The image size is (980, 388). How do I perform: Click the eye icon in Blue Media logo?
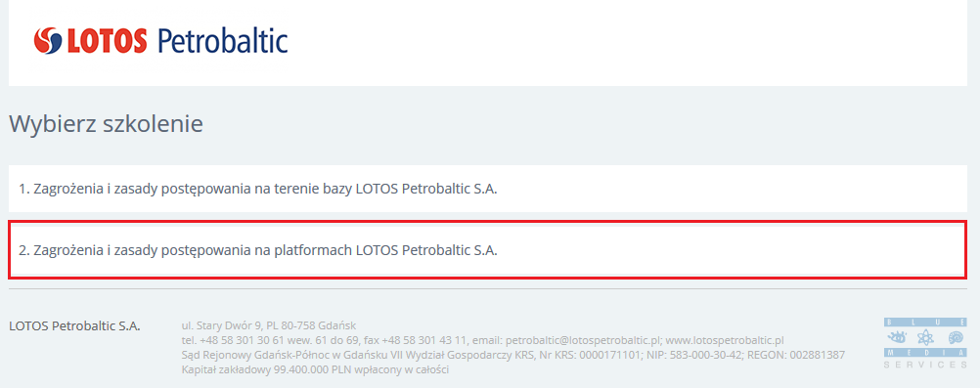pyautogui.click(x=897, y=337)
